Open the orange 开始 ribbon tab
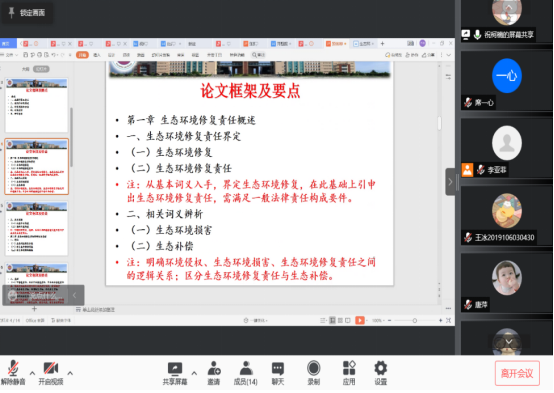554x393 pixels. pos(82,55)
